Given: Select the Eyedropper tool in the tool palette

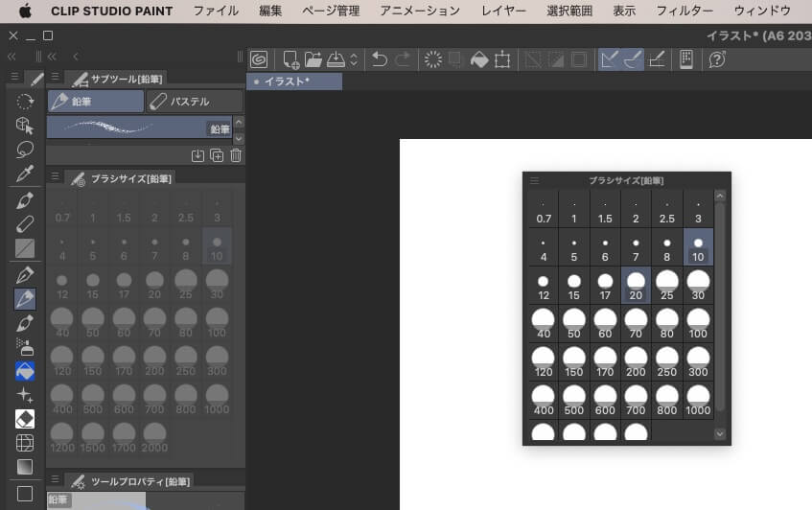Looking at the screenshot, I should pyautogui.click(x=25, y=174).
